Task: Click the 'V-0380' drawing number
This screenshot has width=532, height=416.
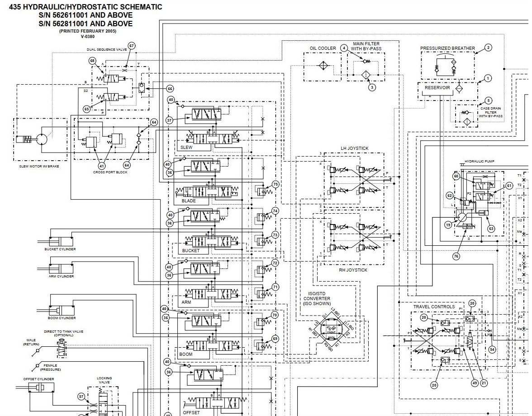Action: 88,37
